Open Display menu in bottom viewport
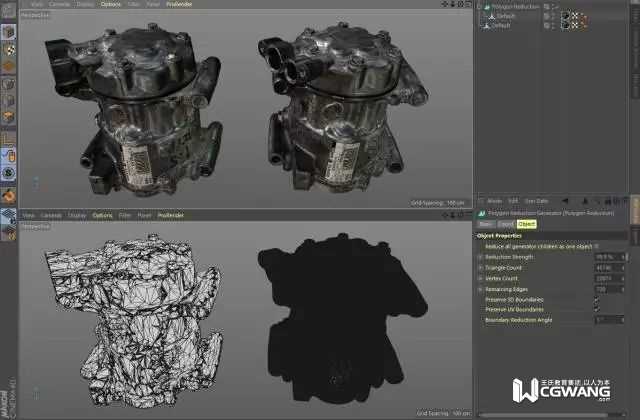The height and width of the screenshot is (420, 640). coord(77,215)
